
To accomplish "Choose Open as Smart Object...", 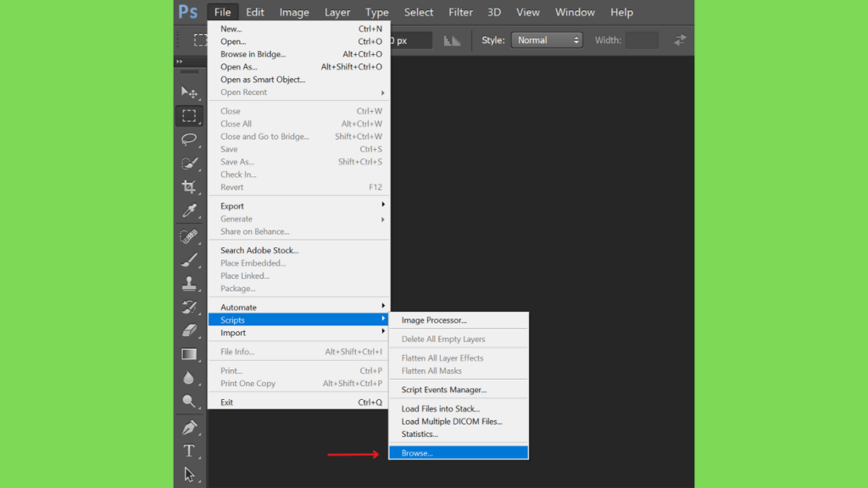I will [x=299, y=80].
